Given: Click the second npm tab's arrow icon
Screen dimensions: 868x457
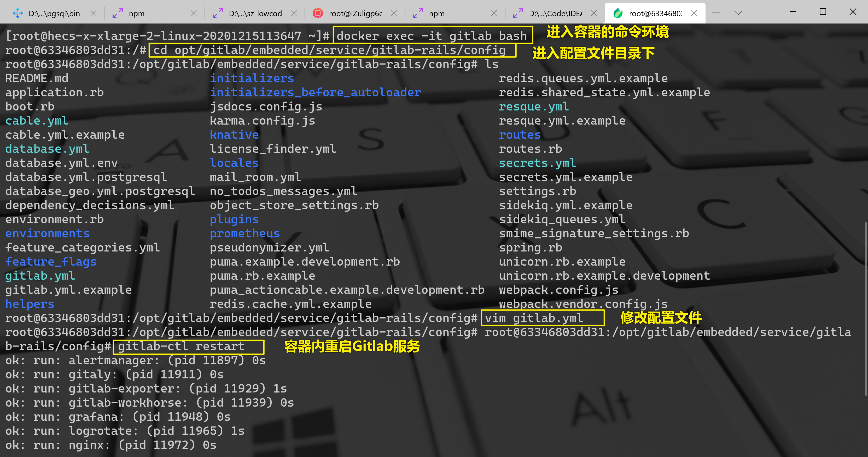Looking at the screenshot, I should [418, 14].
